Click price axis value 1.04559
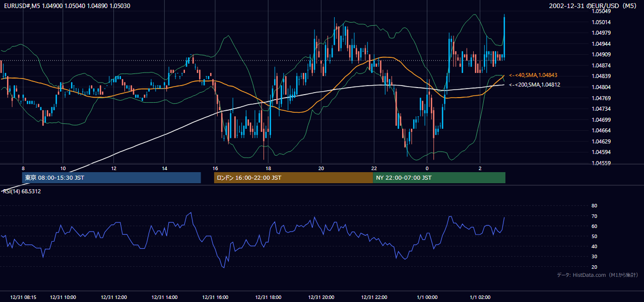This screenshot has width=644, height=302. [602, 163]
